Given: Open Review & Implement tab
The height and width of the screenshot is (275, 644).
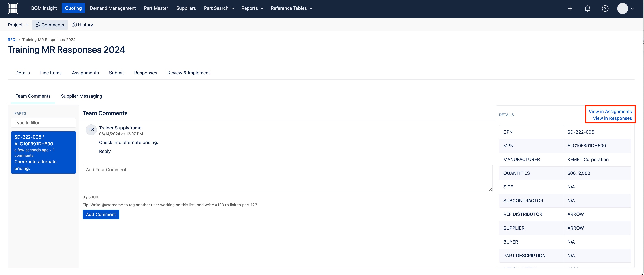Looking at the screenshot, I should coord(189,73).
